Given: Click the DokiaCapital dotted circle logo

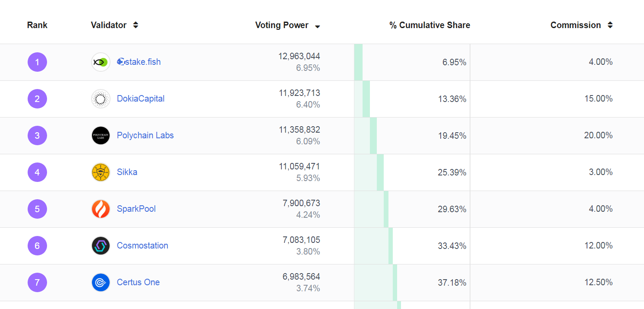Looking at the screenshot, I should point(101,99).
